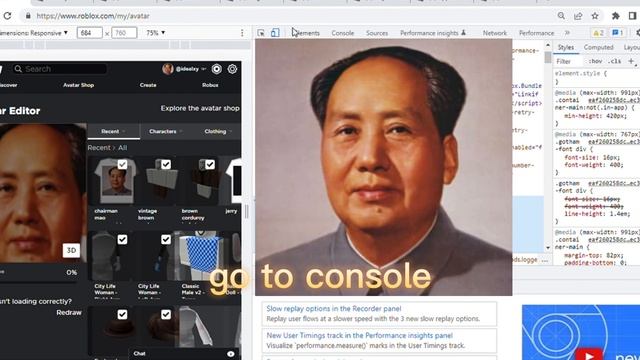Click the Redraw link
The height and width of the screenshot is (360, 640).
69,313
